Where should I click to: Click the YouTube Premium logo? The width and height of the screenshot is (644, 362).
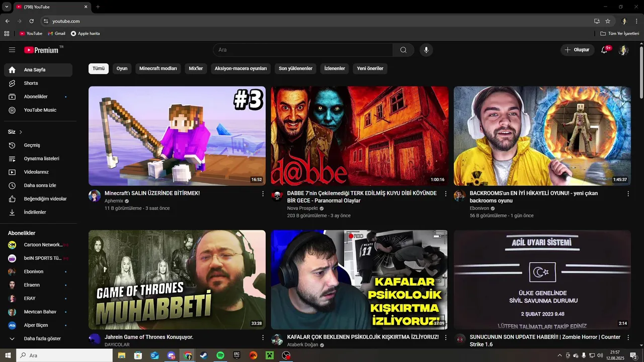tap(41, 50)
